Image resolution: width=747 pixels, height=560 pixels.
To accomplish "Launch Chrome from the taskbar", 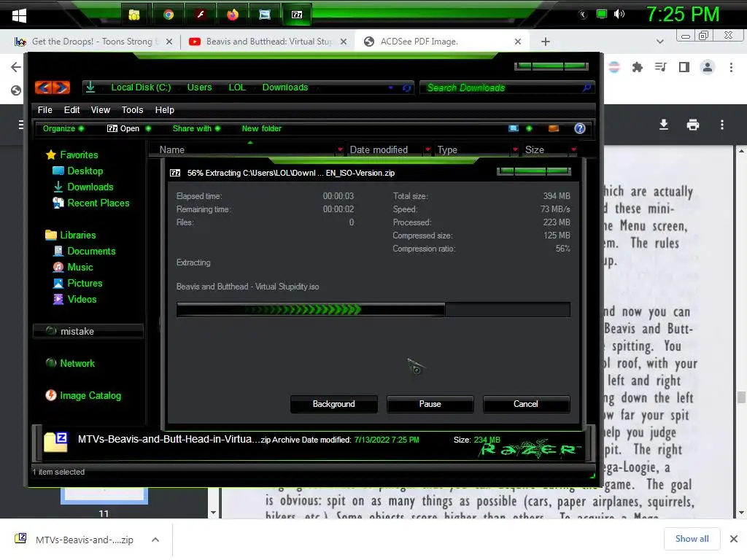I will (x=169, y=15).
